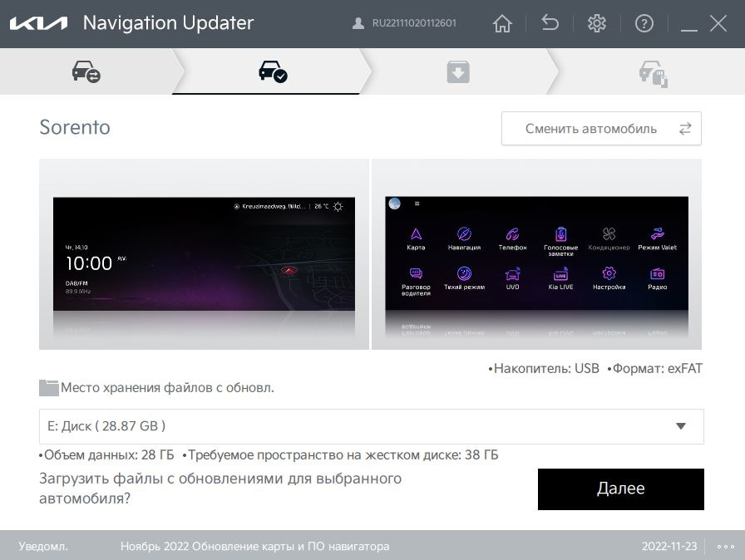This screenshot has width=745, height=560.
Task: Click the folder icon beside storage location label
Action: point(48,388)
